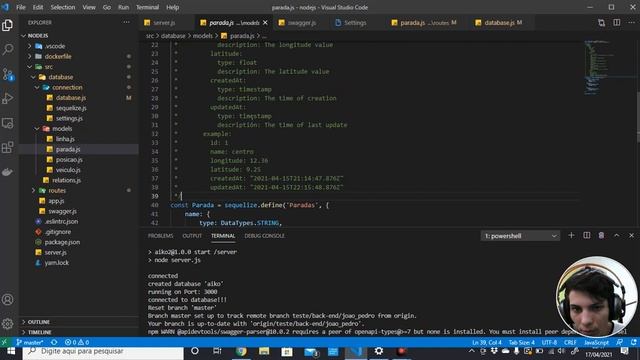The width and height of the screenshot is (640, 360).
Task: Click the Windows search box in taskbar
Action: pyautogui.click(x=103, y=351)
